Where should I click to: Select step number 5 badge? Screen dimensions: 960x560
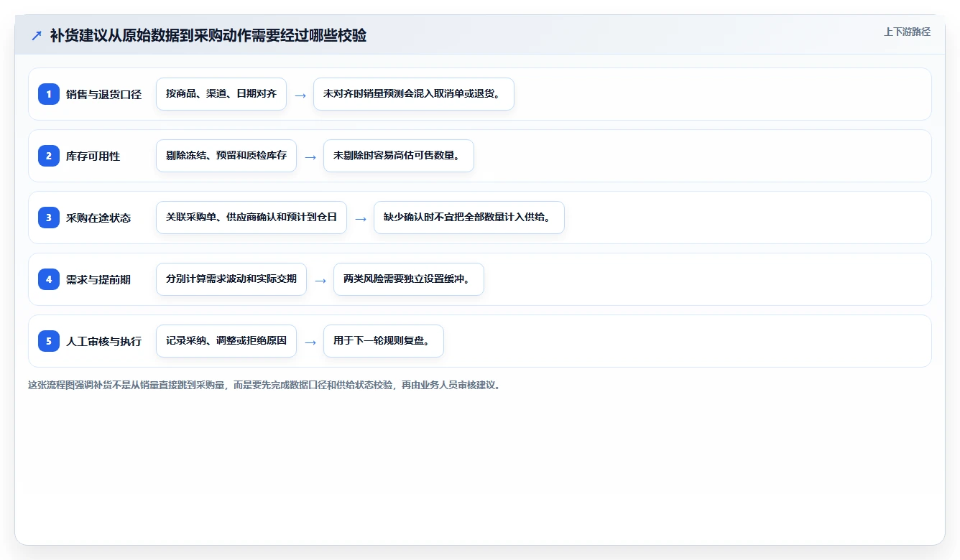tap(49, 341)
